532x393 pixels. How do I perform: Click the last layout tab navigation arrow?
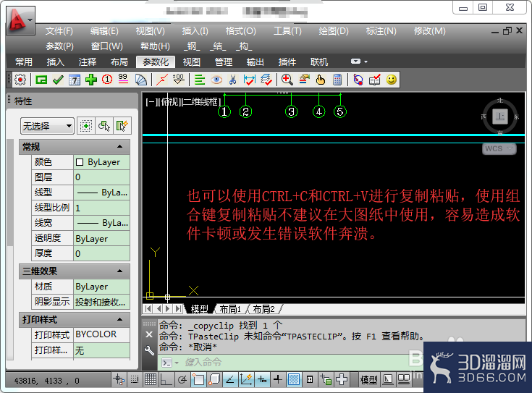178,309
